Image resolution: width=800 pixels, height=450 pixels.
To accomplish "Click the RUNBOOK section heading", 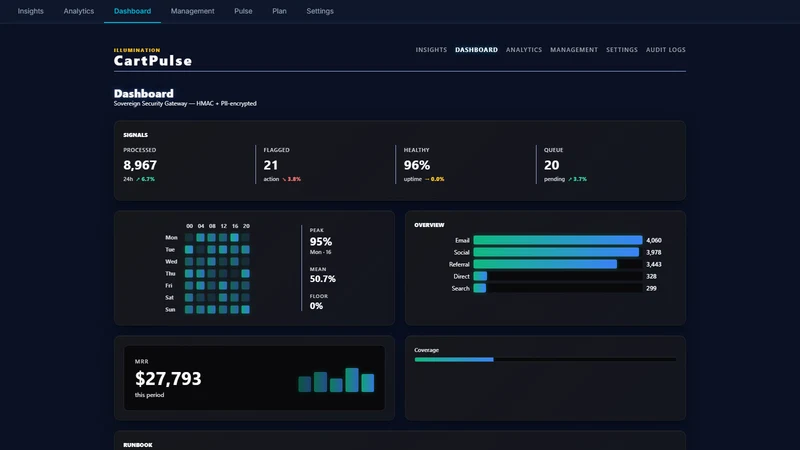I will click(138, 445).
